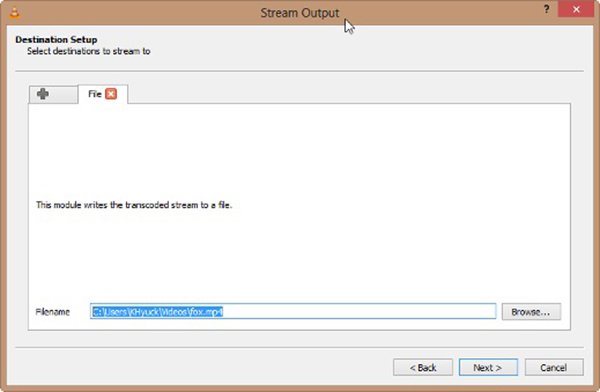Cancel the Stream Output wizard
The width and height of the screenshot is (600, 392).
coord(554,368)
